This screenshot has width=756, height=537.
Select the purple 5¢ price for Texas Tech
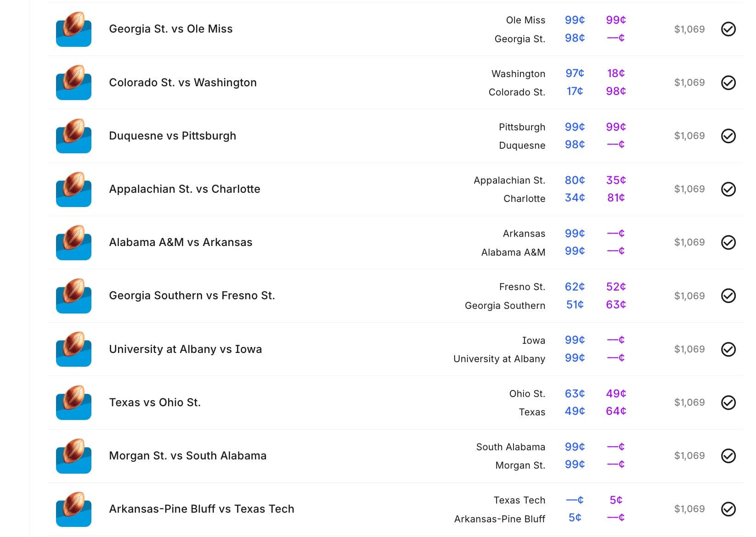point(615,500)
